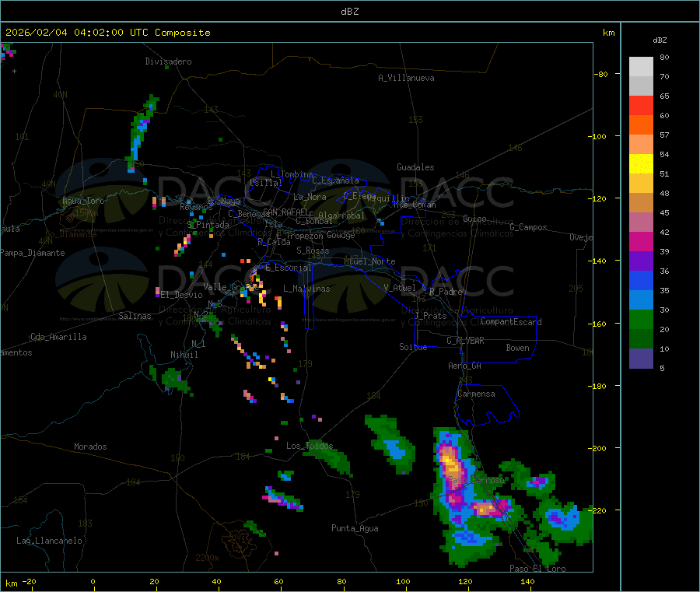This screenshot has height=592, width=700.
Task: Select the Salinas map label
Action: coord(135,316)
